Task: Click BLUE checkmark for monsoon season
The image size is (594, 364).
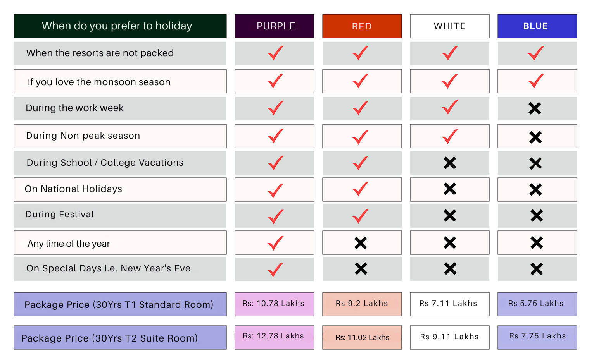Action: 536,81
